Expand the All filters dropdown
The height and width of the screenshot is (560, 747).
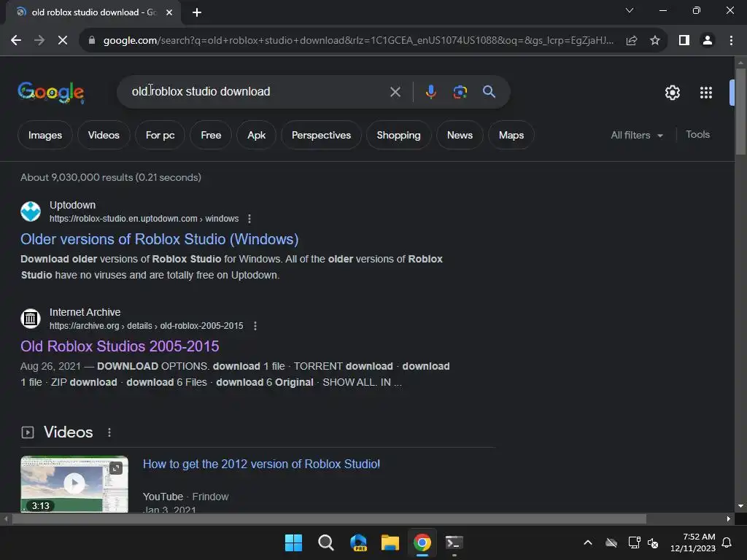click(x=637, y=135)
